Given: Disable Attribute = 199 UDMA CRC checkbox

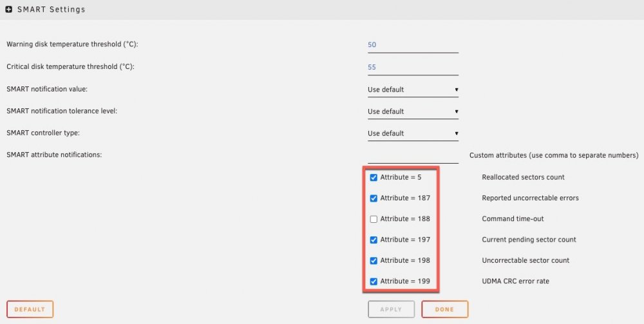Looking at the screenshot, I should 374,281.
